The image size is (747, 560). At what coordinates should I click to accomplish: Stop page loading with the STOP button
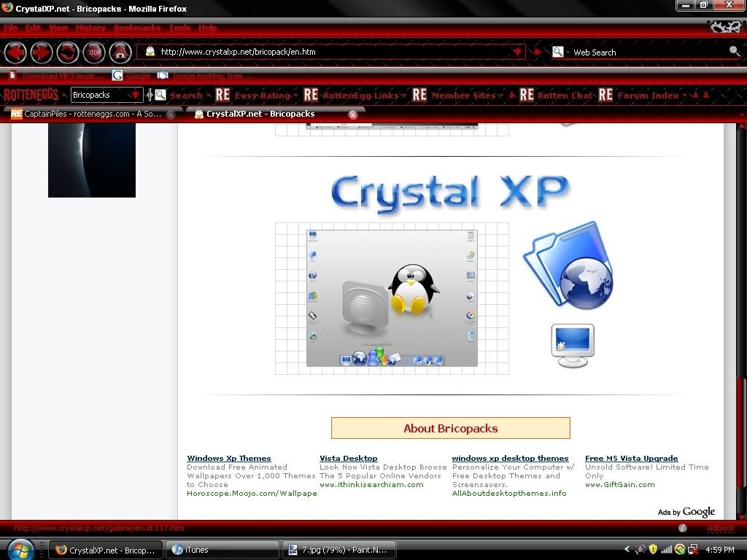(94, 52)
